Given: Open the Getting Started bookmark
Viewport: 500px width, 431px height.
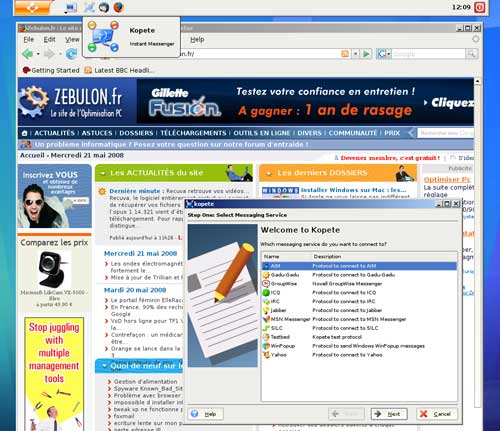Looking at the screenshot, I should coord(51,70).
